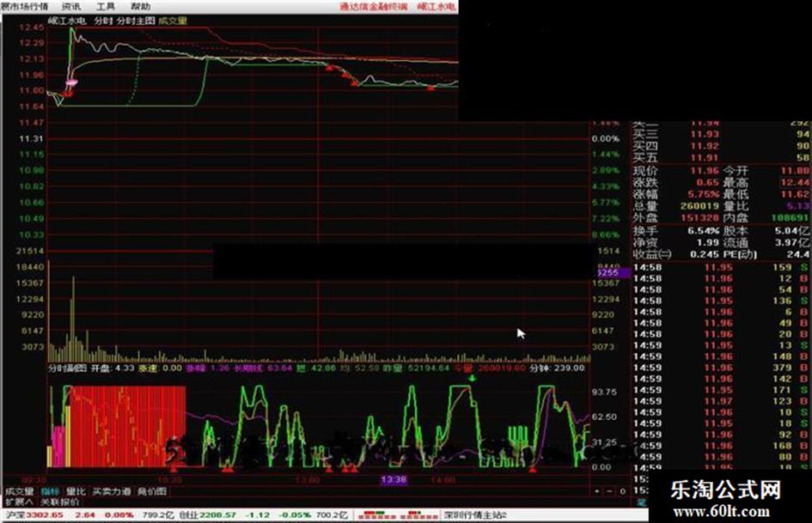Click the 0 reset button beside the time axis
Screen dimensions: 812x523
[x=622, y=491]
